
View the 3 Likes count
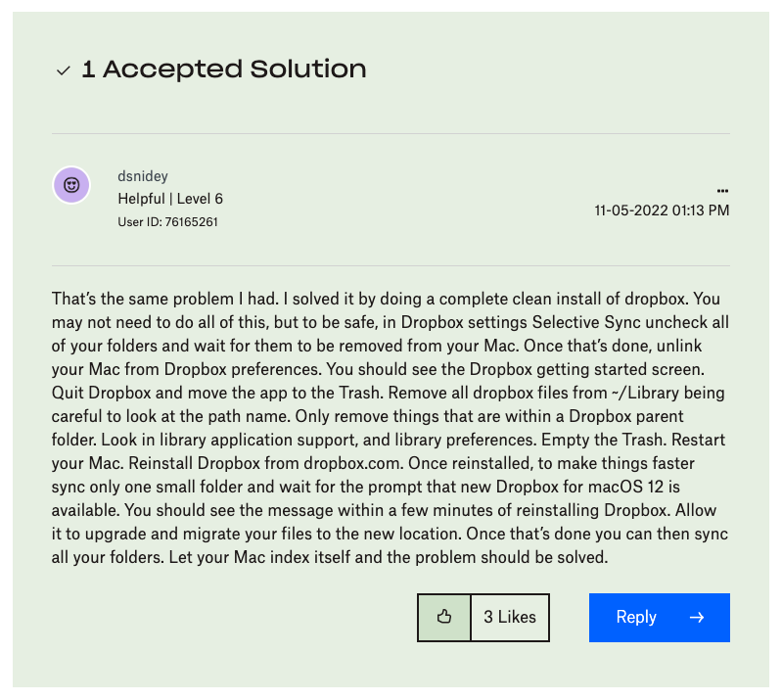[510, 617]
